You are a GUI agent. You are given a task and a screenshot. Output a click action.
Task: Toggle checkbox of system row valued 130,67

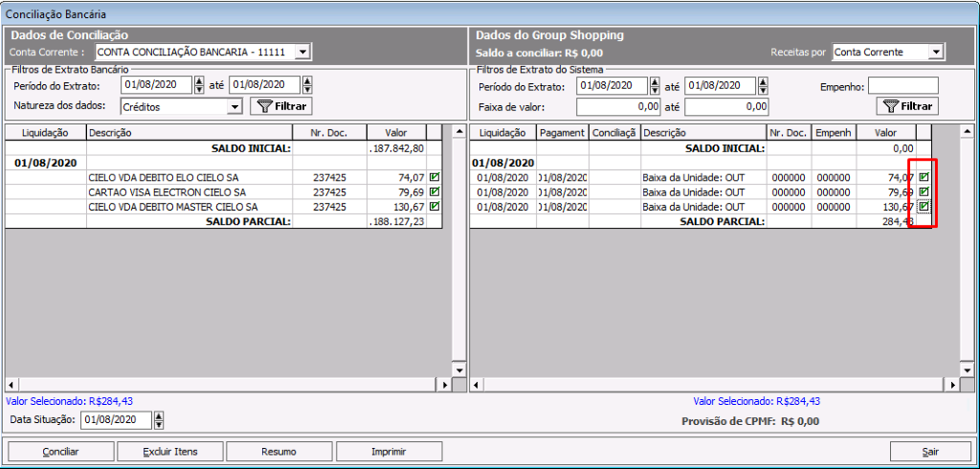tap(924, 206)
